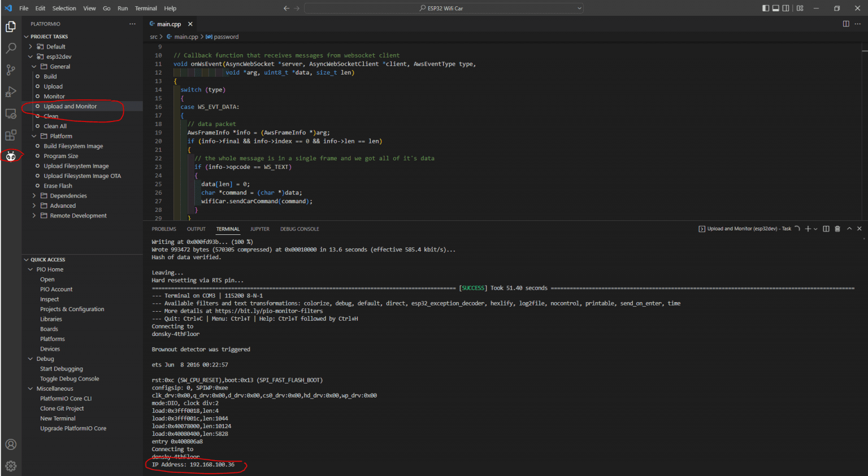Open Source Control view
This screenshot has width=868, height=476.
(11, 70)
